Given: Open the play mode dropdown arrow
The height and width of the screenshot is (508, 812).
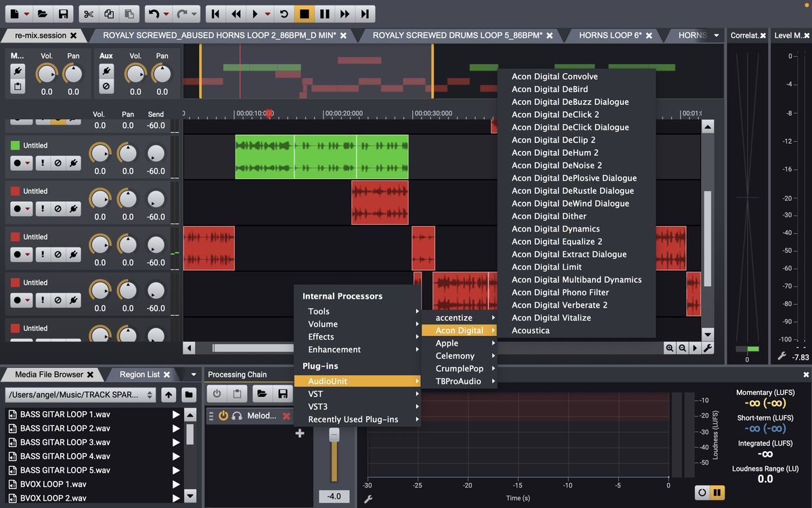Looking at the screenshot, I should click(x=267, y=14).
